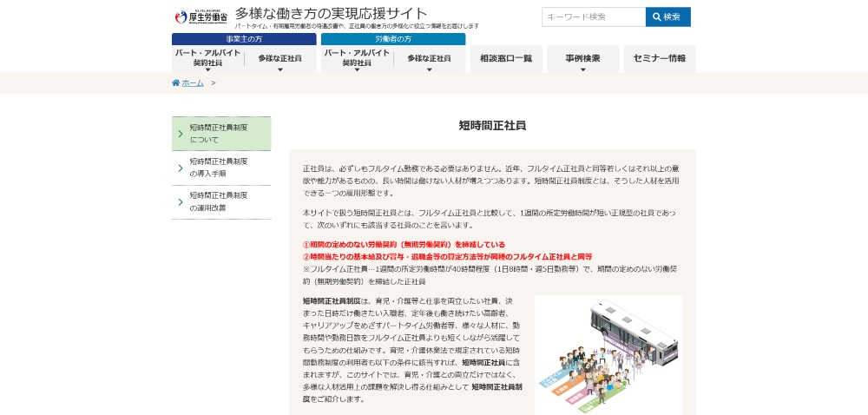Open 労働者の方 多様な正社員 dropdown

click(429, 59)
